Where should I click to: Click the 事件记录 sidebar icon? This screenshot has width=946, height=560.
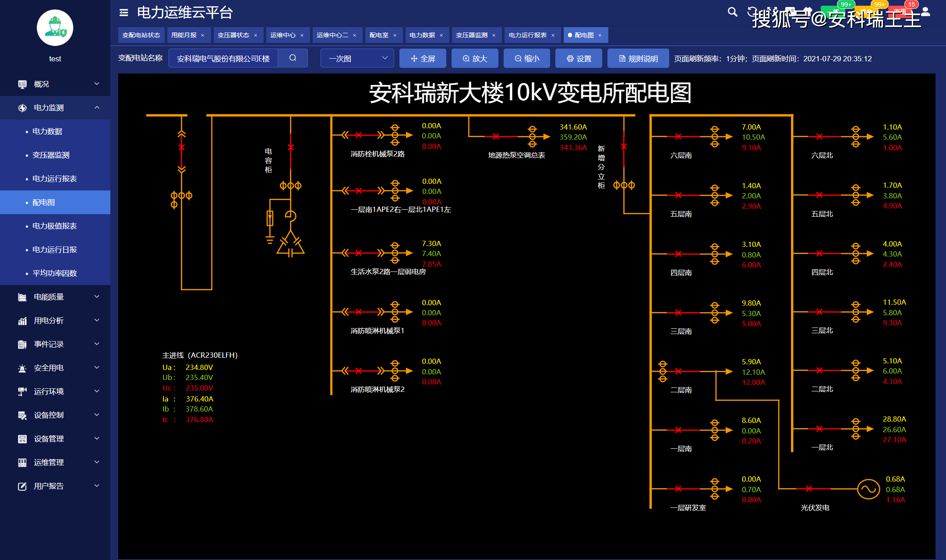coord(22,344)
